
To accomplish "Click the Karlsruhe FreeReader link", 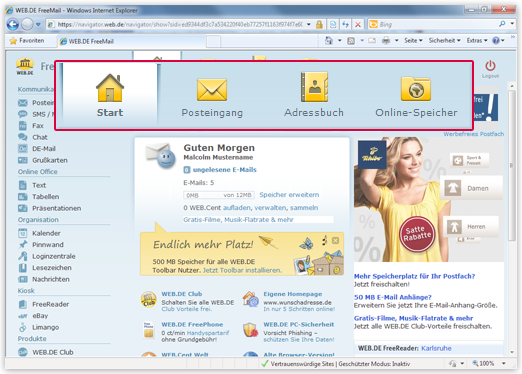I will click(436, 348).
